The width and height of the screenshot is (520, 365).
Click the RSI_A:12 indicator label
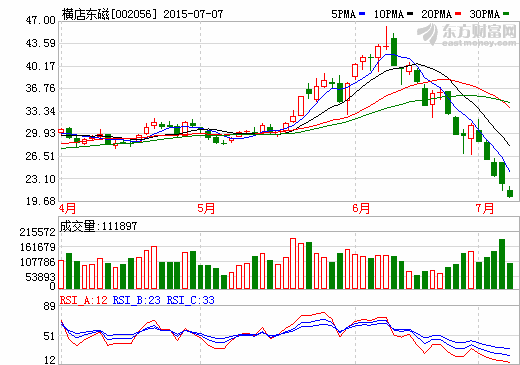click(x=84, y=300)
